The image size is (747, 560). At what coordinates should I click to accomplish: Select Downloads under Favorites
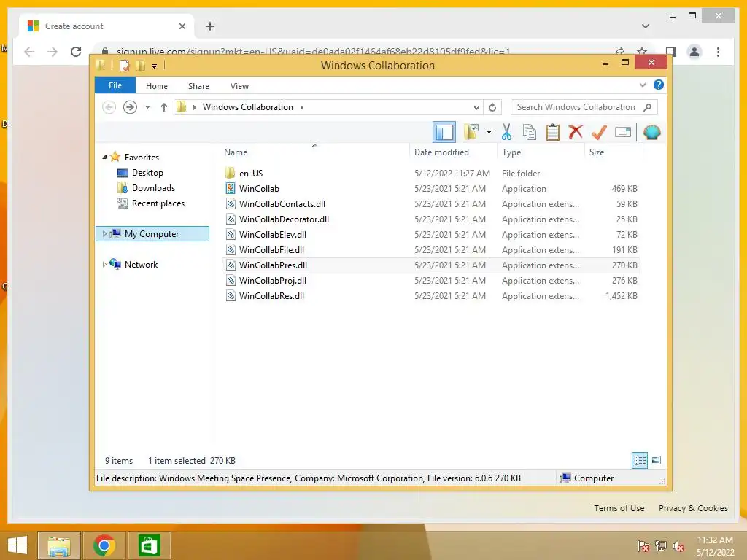[153, 187]
